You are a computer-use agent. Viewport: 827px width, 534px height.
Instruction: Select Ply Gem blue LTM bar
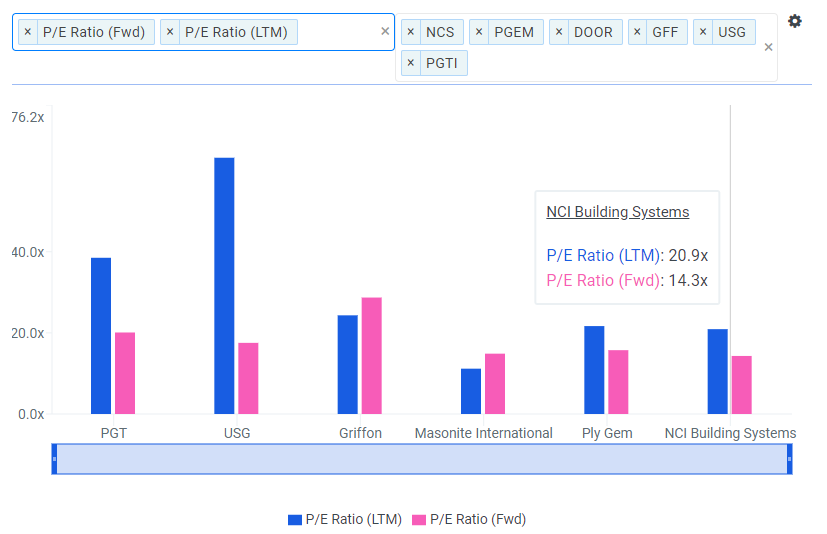[x=594, y=370]
